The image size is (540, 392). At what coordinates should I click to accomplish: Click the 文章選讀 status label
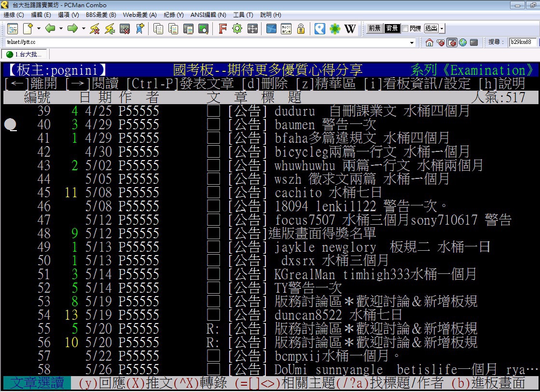(37, 383)
